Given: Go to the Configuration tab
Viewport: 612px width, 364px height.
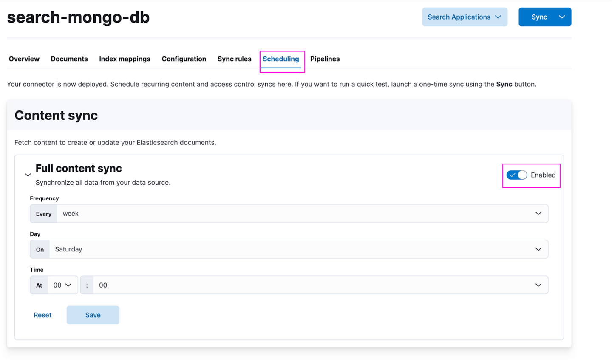Looking at the screenshot, I should pyautogui.click(x=184, y=59).
